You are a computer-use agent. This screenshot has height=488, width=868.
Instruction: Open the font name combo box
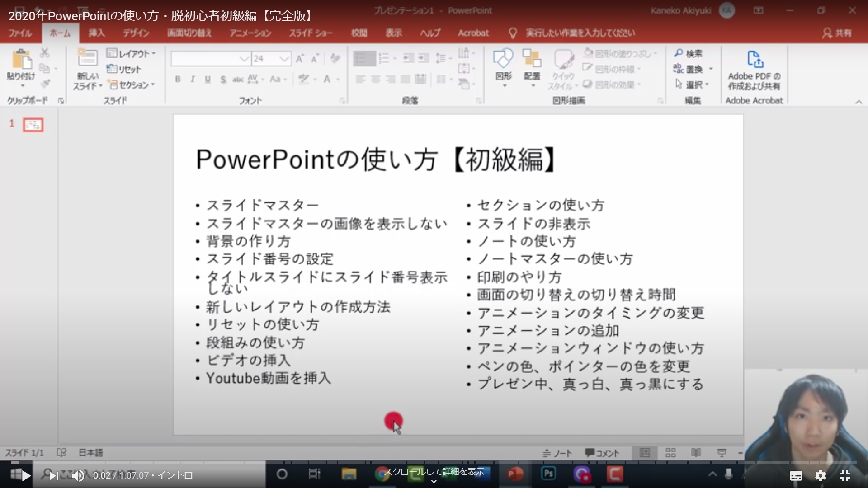point(210,59)
